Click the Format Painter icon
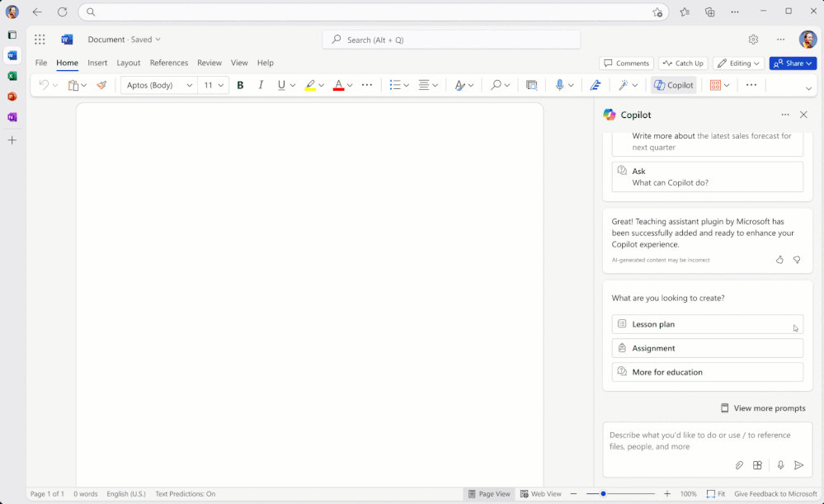Screen dimensions: 824x504 coord(101,85)
